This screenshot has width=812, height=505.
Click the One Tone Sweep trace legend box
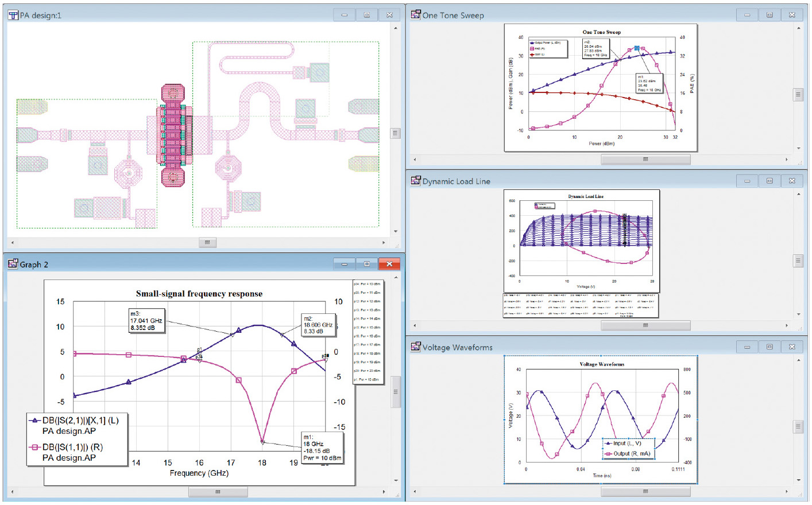pos(548,49)
